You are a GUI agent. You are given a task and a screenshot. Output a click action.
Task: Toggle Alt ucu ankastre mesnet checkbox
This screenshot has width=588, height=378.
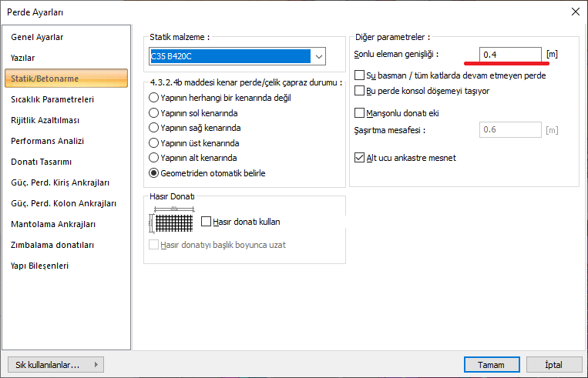point(359,158)
